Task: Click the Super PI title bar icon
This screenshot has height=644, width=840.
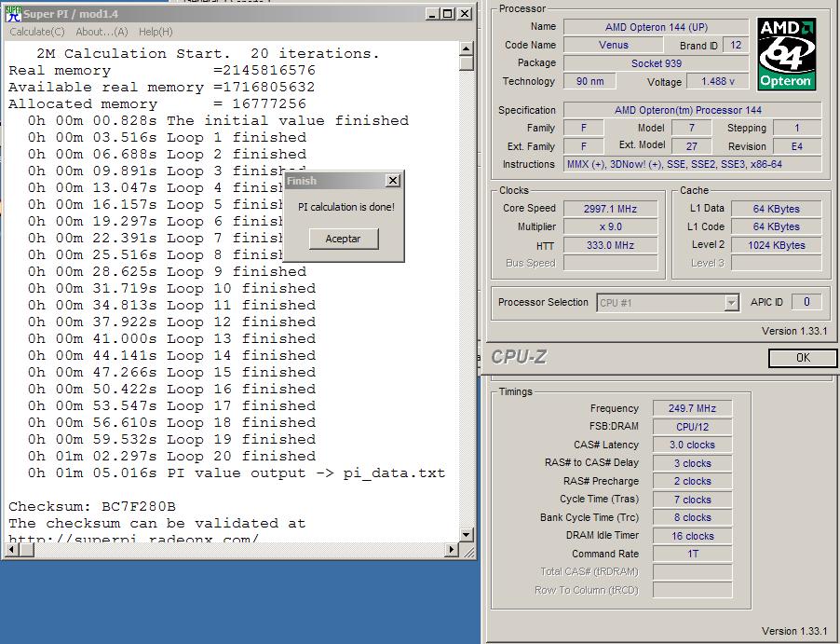Action: pyautogui.click(x=13, y=13)
